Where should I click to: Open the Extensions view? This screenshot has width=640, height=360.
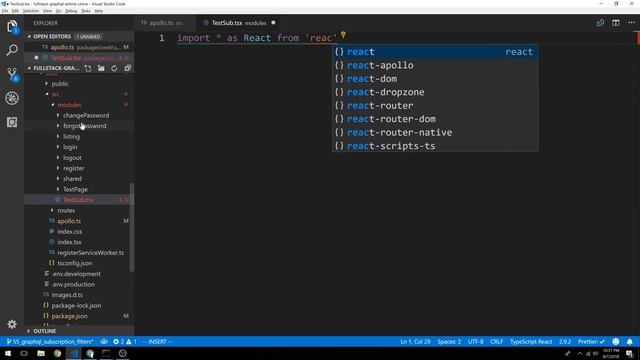12,122
